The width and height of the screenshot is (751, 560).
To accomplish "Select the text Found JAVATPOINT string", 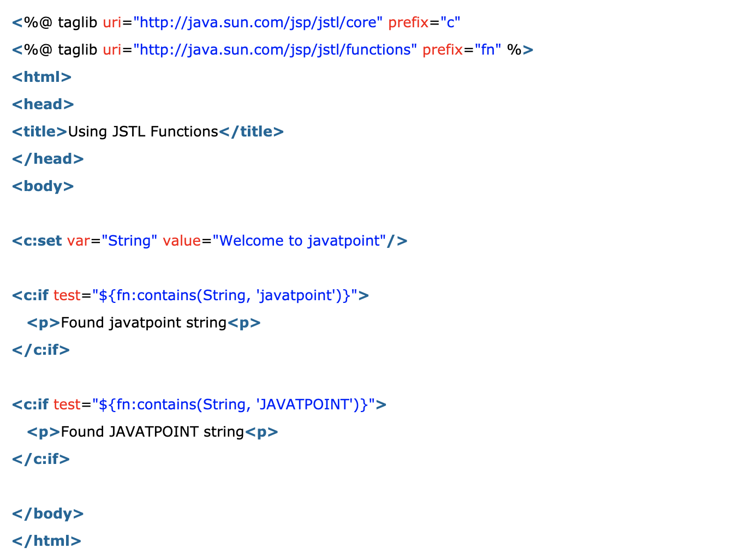I will (x=152, y=432).
